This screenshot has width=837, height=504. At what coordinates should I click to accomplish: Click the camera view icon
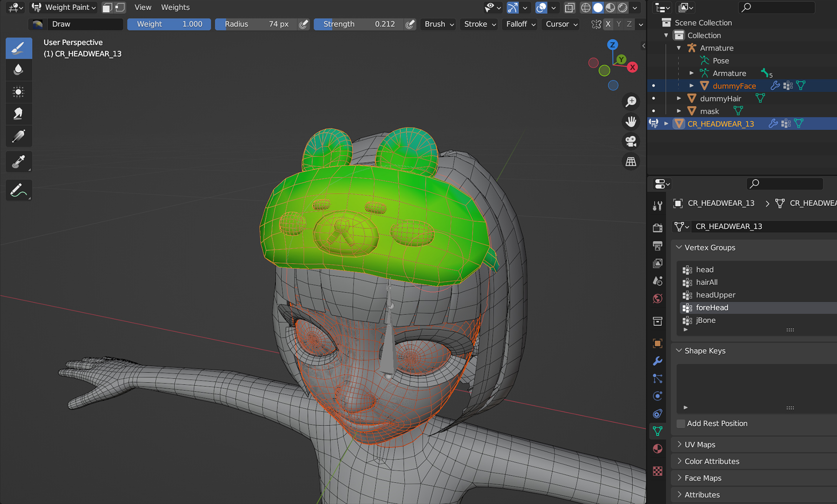631,141
